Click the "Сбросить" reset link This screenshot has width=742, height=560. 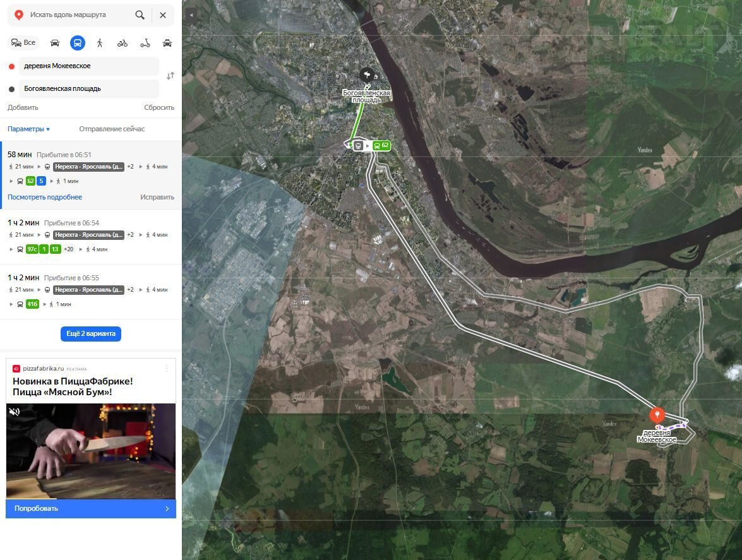pyautogui.click(x=159, y=107)
